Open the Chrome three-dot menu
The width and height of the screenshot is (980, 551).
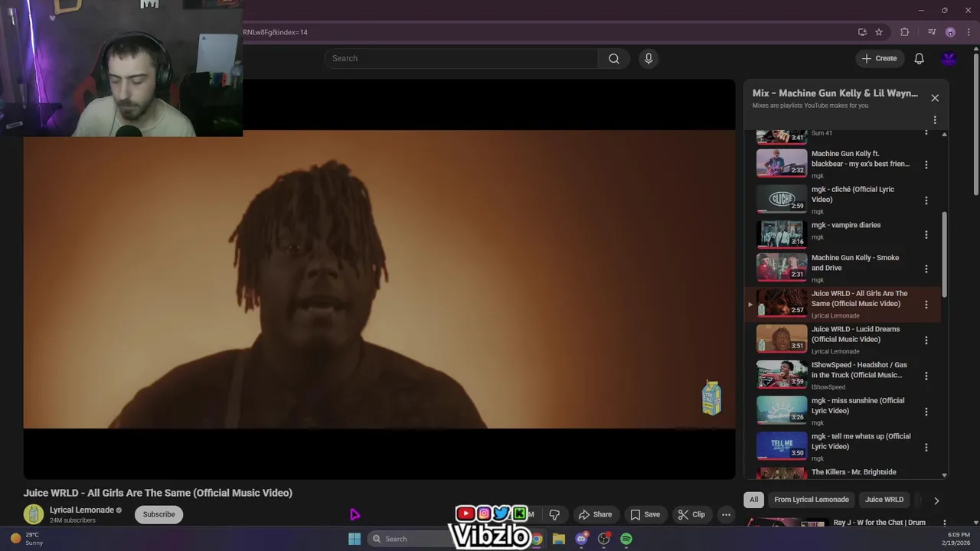[969, 32]
